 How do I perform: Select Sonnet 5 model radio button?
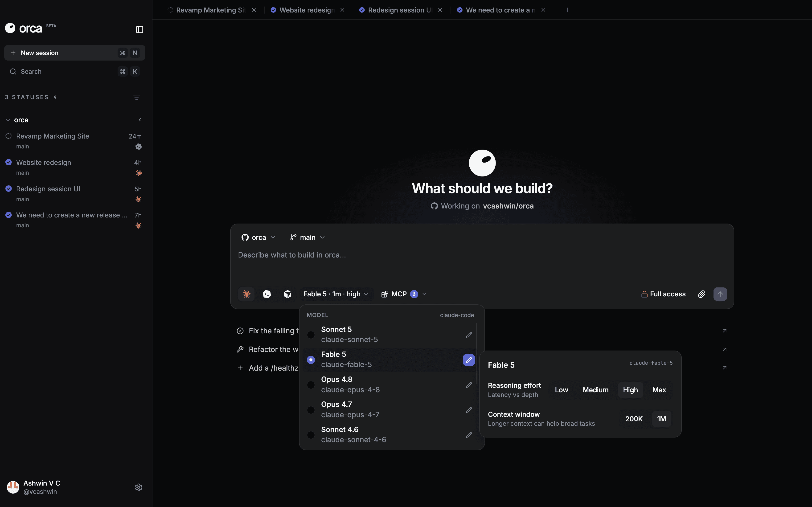[311, 335]
